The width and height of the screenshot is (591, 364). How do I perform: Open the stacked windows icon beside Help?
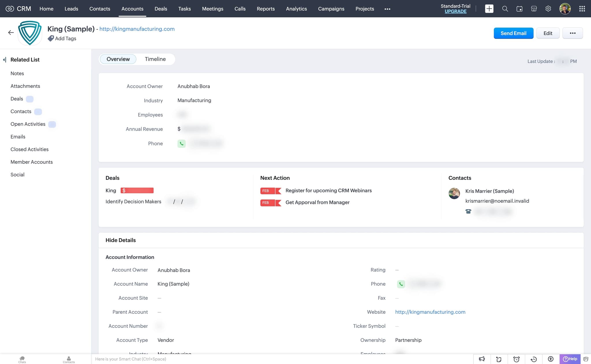(586, 359)
